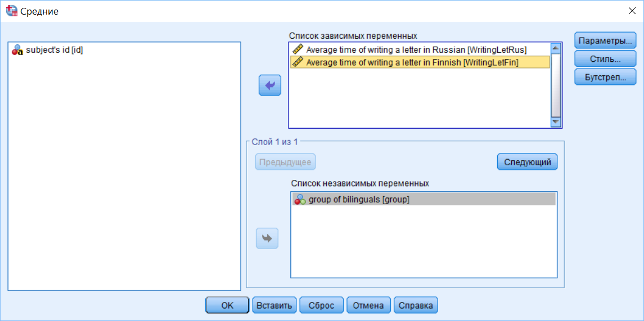Close the Средние dialog window
Image resolution: width=644 pixels, height=321 pixels.
coord(632,11)
